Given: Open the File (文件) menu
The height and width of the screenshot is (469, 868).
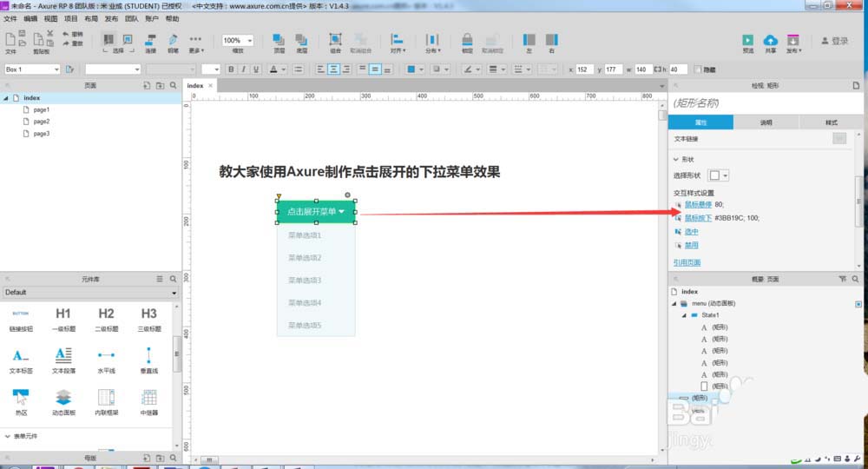Looking at the screenshot, I should (x=10, y=19).
